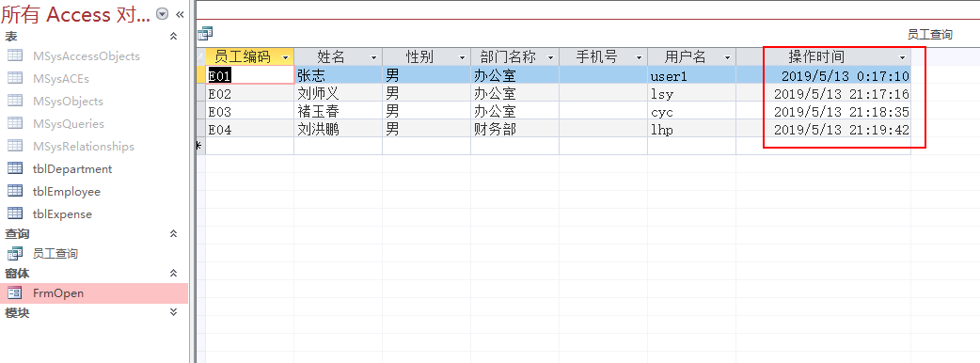Collapse the 查询 group section
This screenshot has width=980, height=363.
(x=174, y=233)
